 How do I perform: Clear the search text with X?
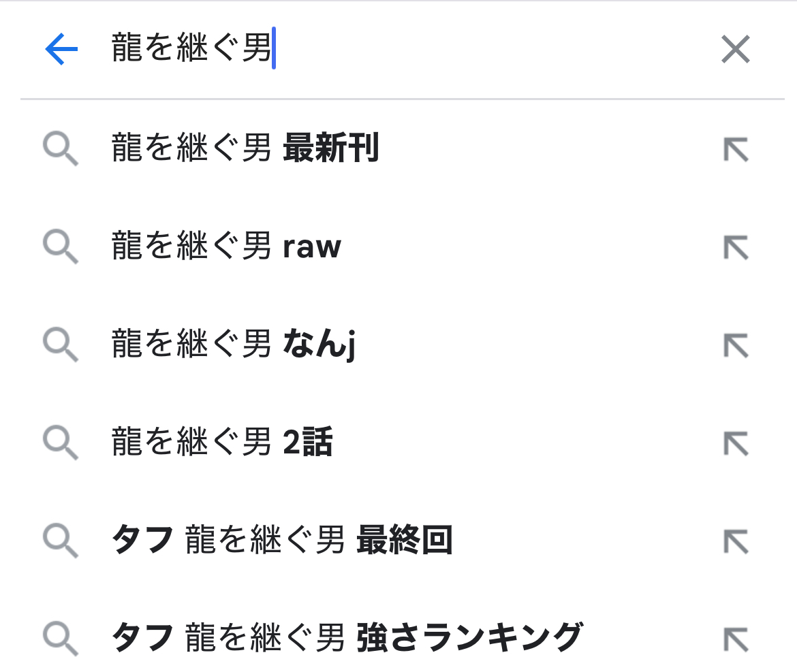(x=735, y=50)
